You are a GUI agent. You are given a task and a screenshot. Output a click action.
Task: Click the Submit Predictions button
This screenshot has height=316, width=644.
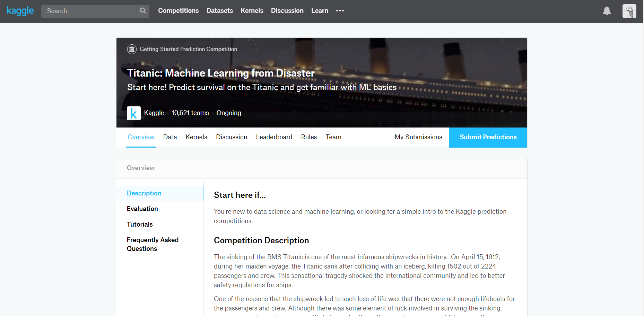pyautogui.click(x=488, y=137)
